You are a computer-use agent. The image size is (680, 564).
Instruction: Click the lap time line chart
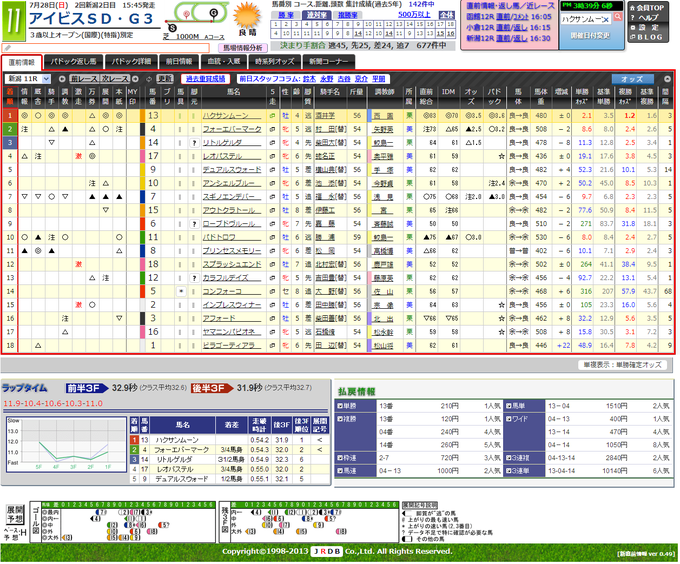point(66,444)
